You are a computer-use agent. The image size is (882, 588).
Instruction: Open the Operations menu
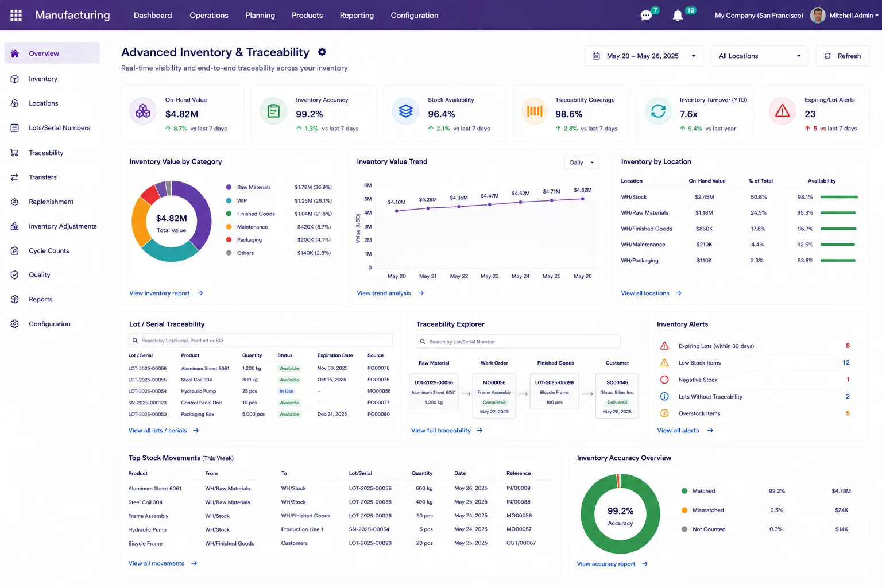pyautogui.click(x=209, y=16)
